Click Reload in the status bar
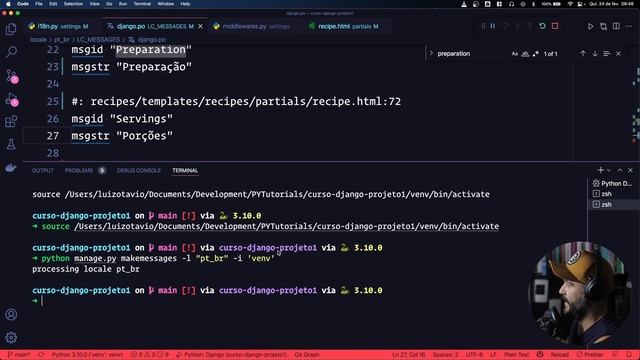The image size is (640, 360). tap(560, 355)
